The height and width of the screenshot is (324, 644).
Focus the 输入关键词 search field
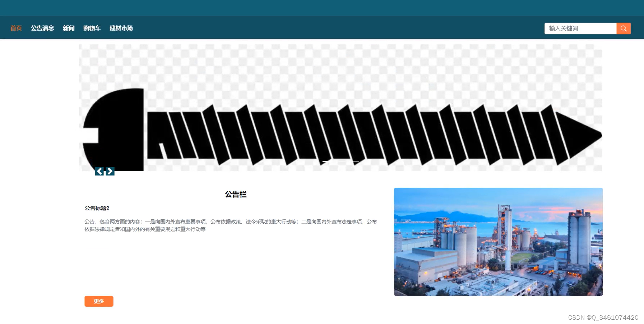pyautogui.click(x=580, y=28)
